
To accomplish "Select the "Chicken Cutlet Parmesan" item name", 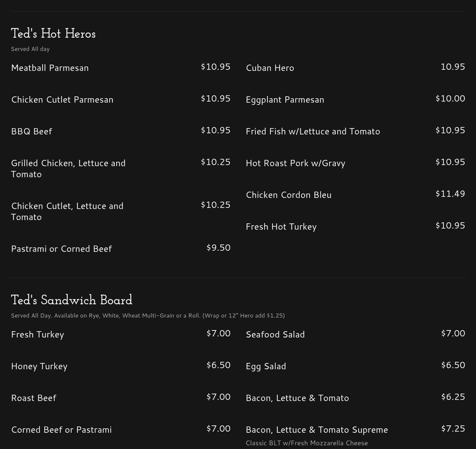I will pos(62,100).
